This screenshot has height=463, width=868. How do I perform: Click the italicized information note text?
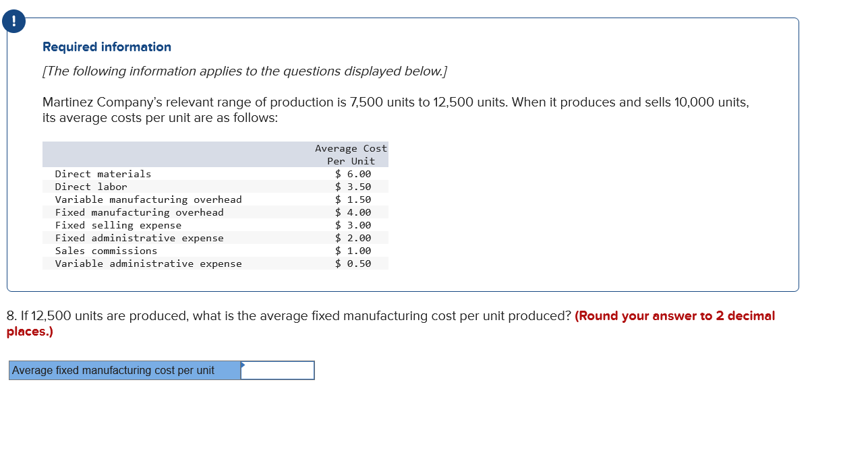[245, 71]
